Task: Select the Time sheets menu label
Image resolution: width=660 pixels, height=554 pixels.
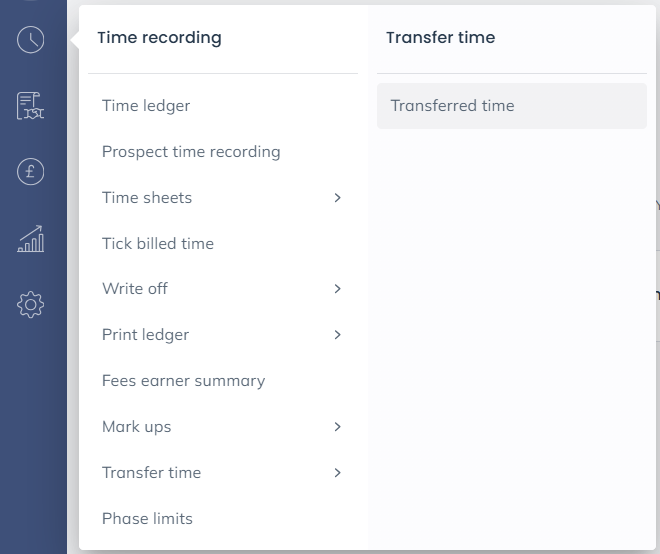Action: 147,198
